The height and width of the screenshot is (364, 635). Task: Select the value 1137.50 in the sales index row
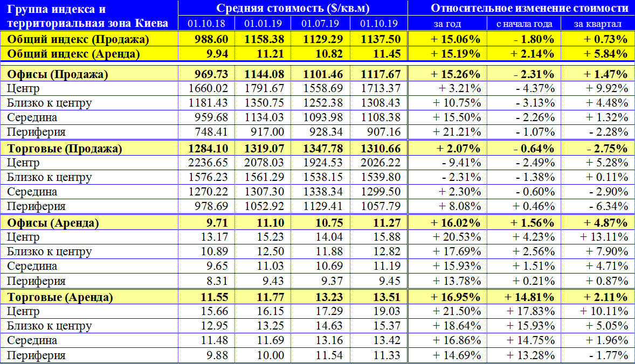click(380, 39)
